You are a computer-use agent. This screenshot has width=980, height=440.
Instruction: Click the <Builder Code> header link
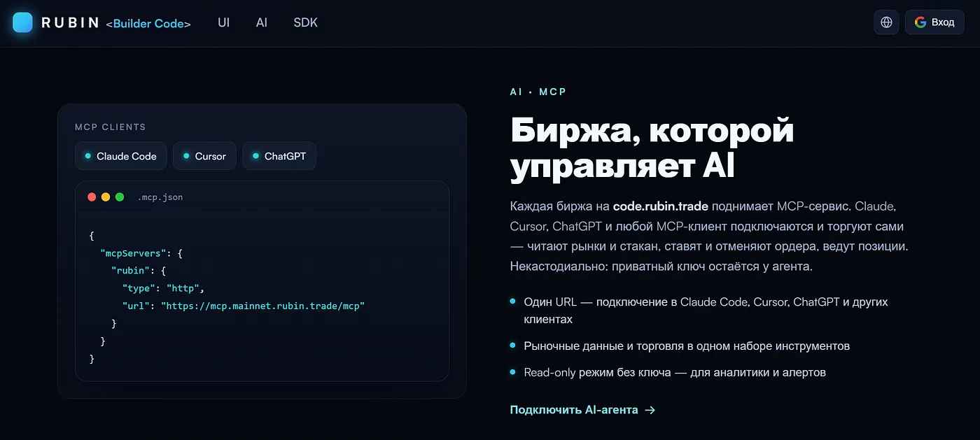148,23
